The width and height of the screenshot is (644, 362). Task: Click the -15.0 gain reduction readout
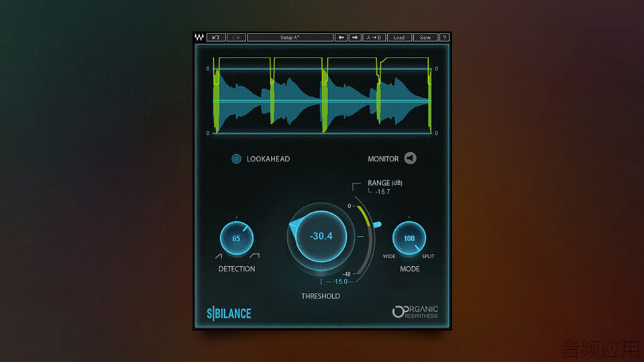pos(340,282)
